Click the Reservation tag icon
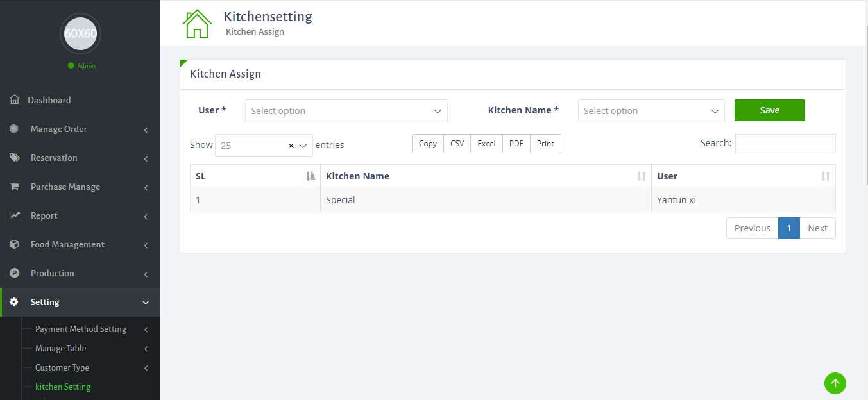 pyautogui.click(x=15, y=158)
